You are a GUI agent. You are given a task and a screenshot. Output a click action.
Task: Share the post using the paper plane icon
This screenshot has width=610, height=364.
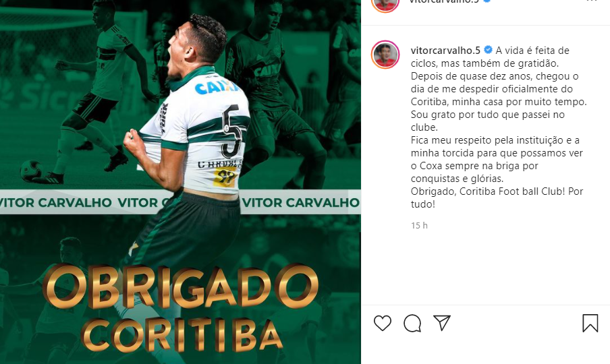442,323
